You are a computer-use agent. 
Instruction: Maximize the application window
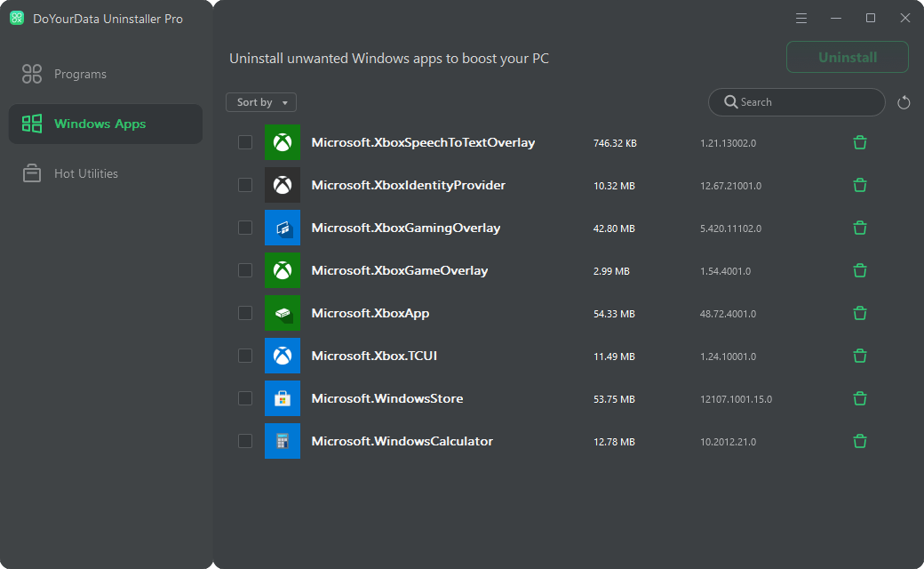coord(871,19)
